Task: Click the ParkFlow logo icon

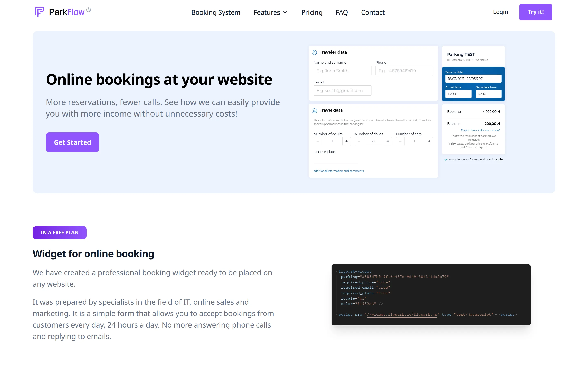Action: click(x=39, y=12)
